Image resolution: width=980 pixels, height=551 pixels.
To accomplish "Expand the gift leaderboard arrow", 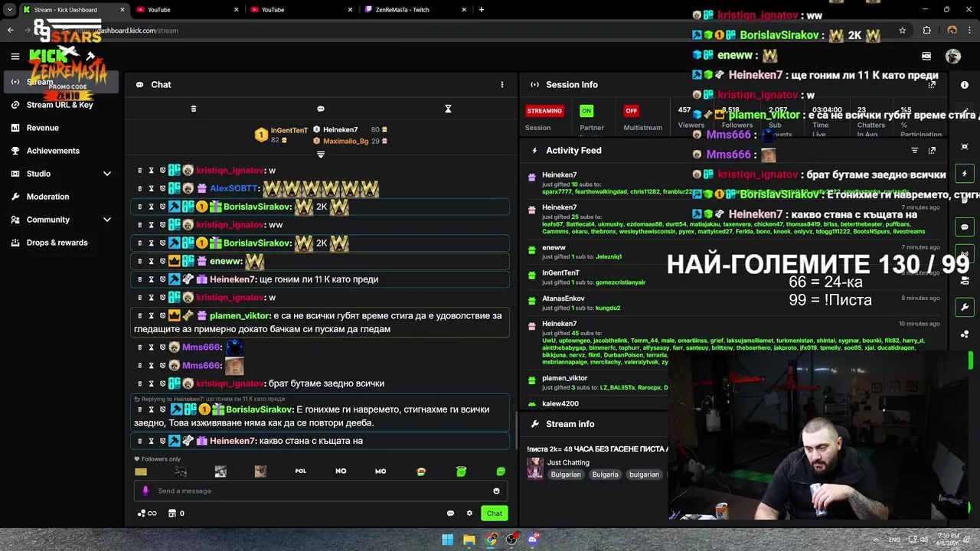I will coord(321,155).
